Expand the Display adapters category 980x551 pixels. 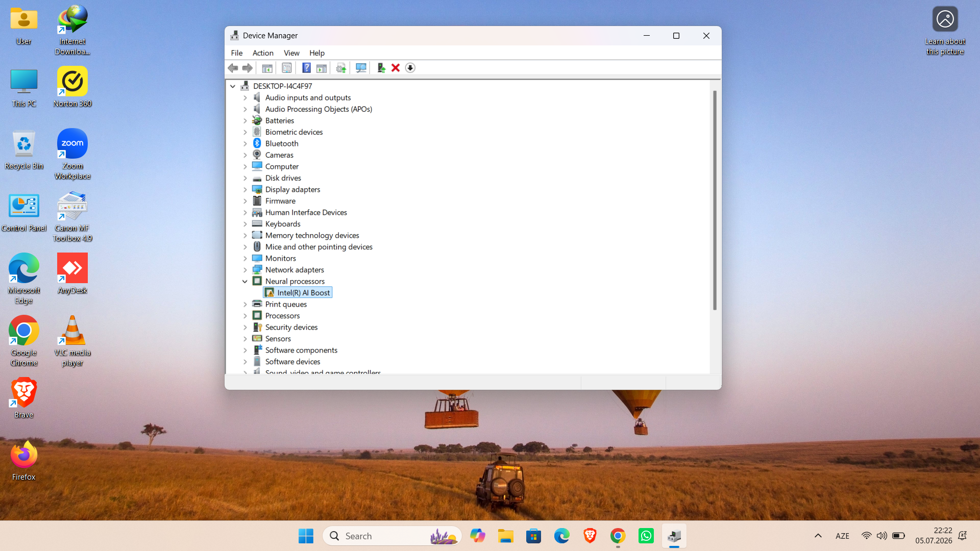coord(245,189)
